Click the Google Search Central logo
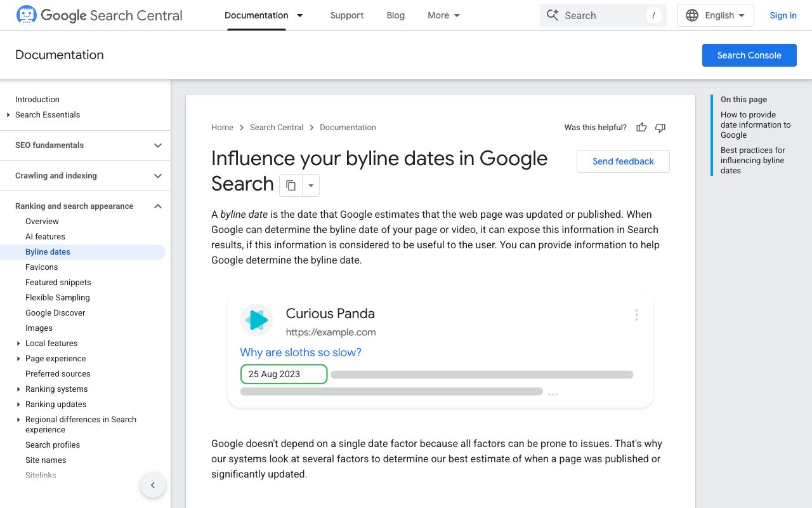Viewport: 812px width, 508px height. [x=99, y=15]
